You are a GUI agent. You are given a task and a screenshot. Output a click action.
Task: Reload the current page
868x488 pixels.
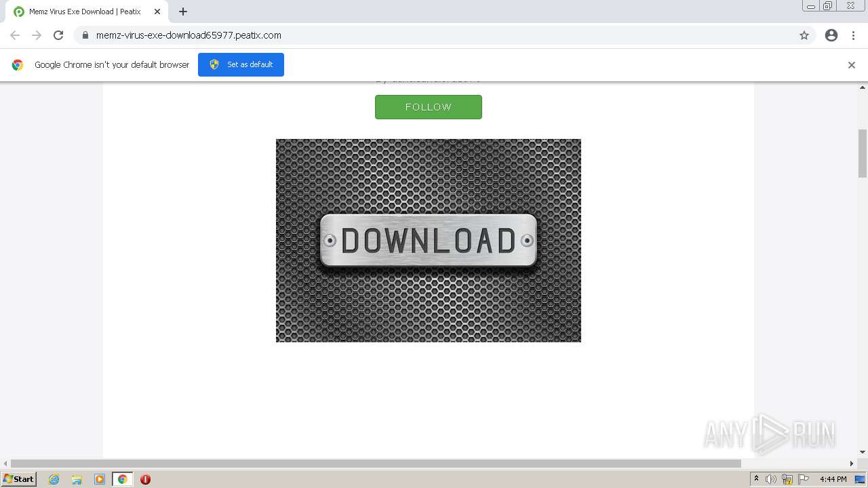pyautogui.click(x=58, y=35)
